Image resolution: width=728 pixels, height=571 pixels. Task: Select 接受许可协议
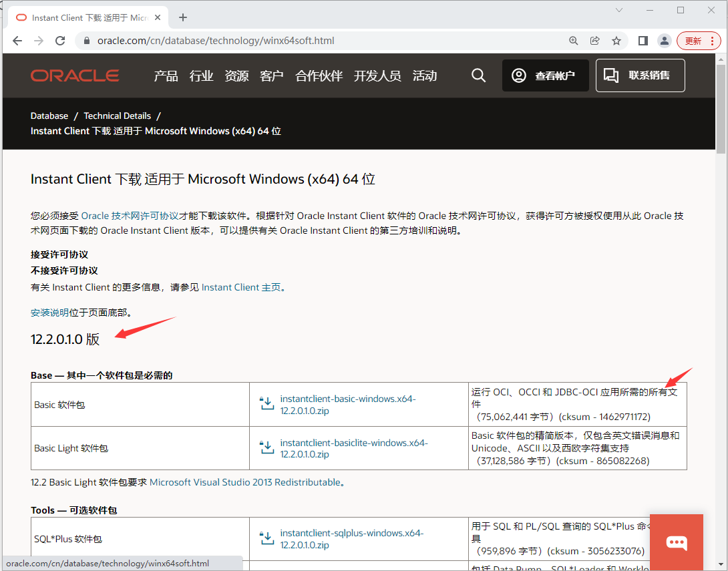click(59, 254)
